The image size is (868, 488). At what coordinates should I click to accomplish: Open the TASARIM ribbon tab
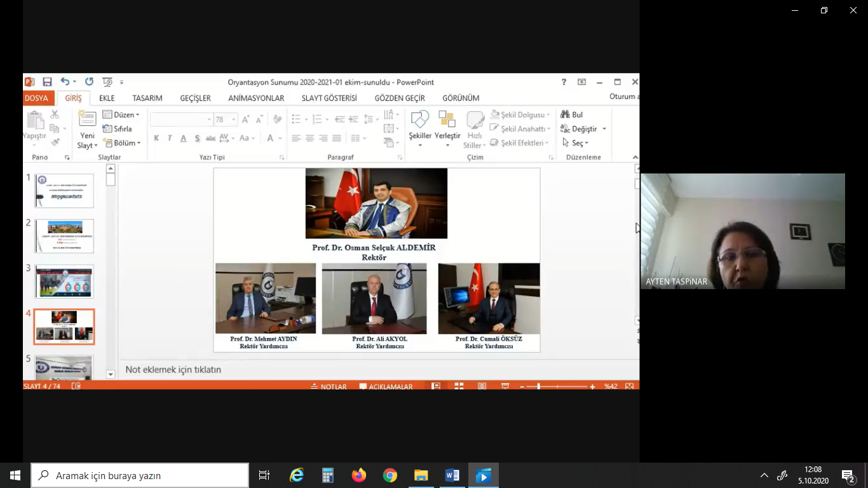pos(147,98)
